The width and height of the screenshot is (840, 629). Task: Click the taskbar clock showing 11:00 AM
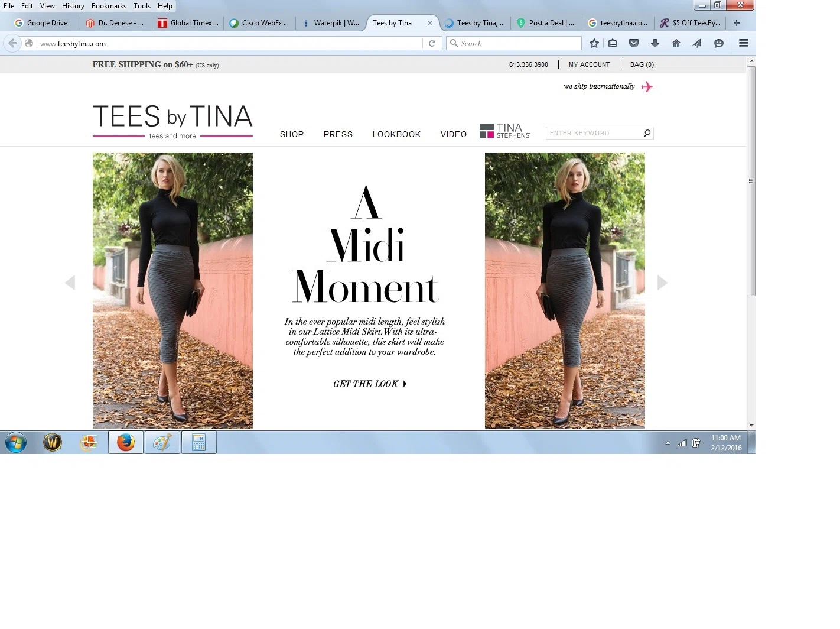(726, 443)
